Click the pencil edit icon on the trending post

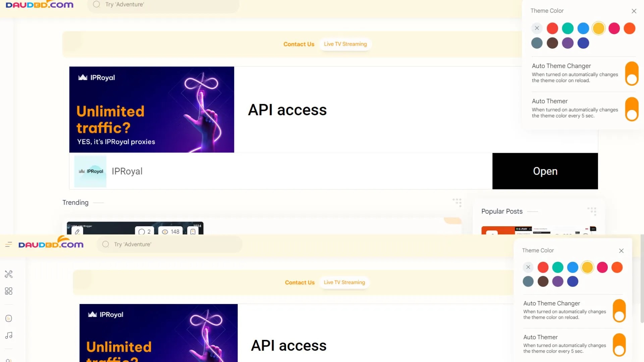(77, 232)
